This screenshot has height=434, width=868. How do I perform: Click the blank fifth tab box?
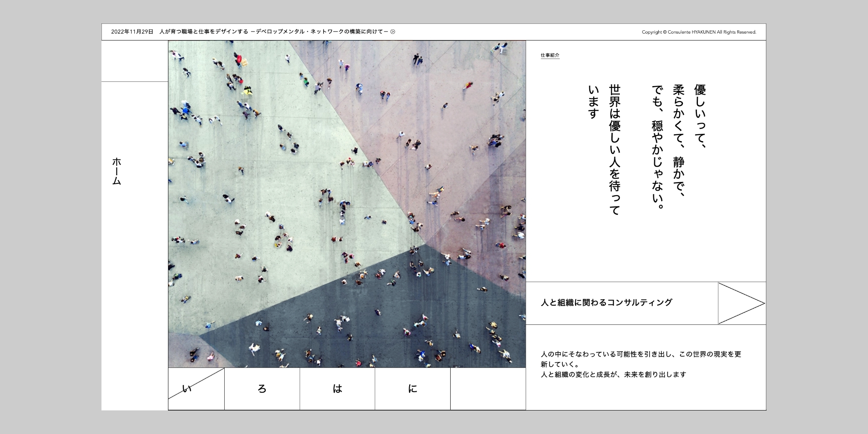tap(488, 388)
